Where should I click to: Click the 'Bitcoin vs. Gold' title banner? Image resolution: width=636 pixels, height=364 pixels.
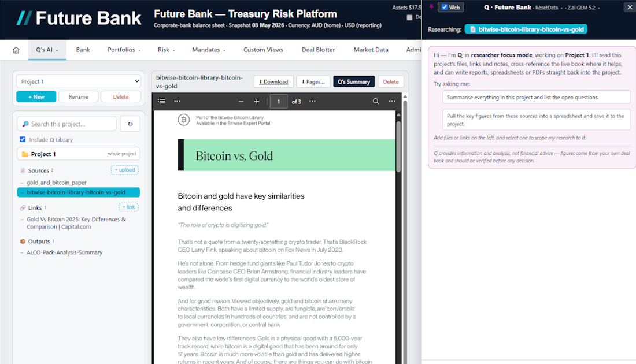(286, 155)
